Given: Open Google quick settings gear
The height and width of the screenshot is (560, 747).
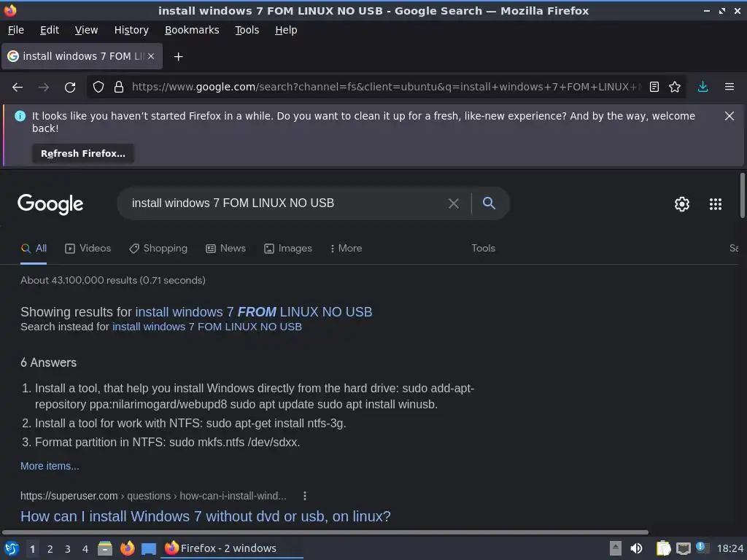Looking at the screenshot, I should [682, 204].
